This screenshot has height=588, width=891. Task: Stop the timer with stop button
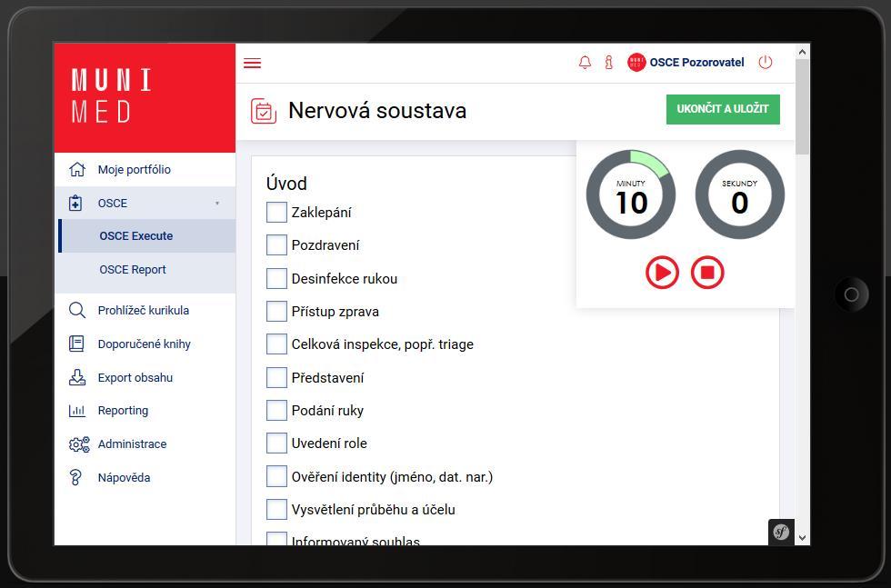point(707,273)
